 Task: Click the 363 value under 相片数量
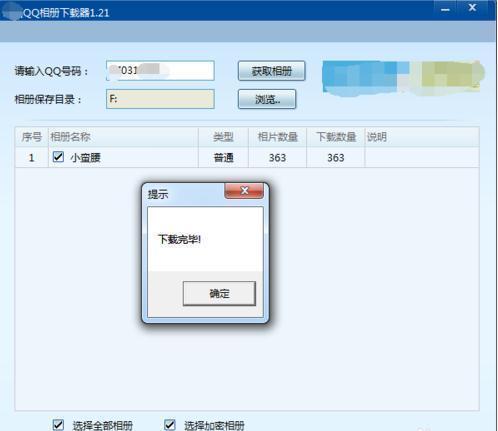(277, 157)
